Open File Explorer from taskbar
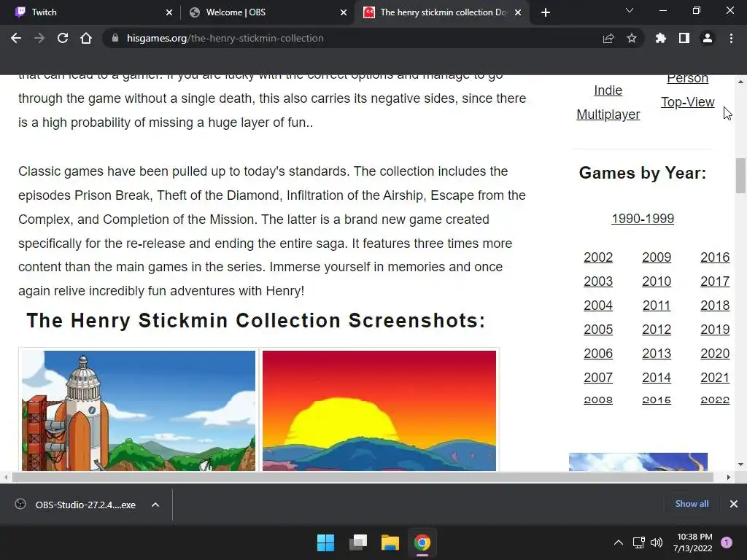 coord(390,542)
